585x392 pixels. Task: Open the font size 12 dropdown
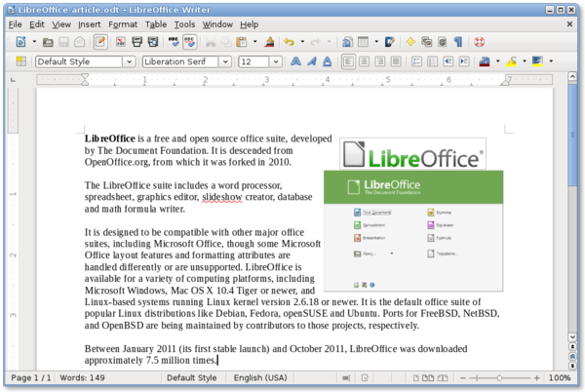276,61
